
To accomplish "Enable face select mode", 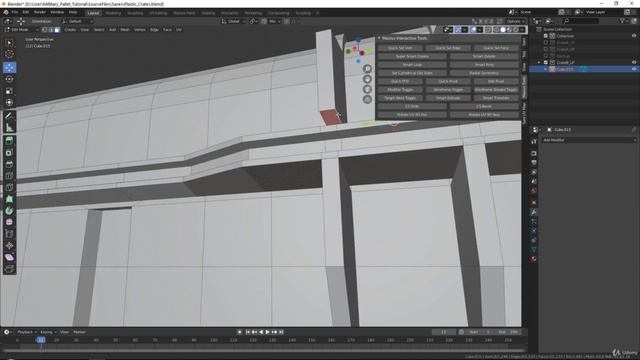I will 57,30.
